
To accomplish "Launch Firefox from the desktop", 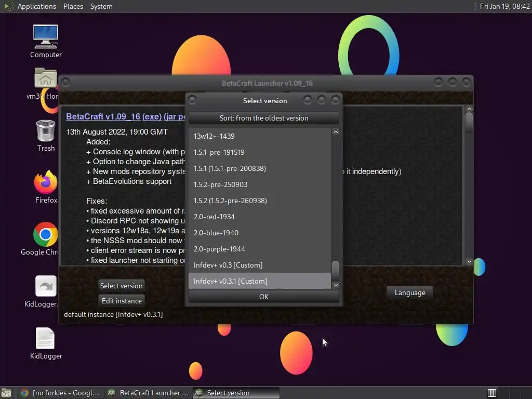I will pyautogui.click(x=46, y=182).
